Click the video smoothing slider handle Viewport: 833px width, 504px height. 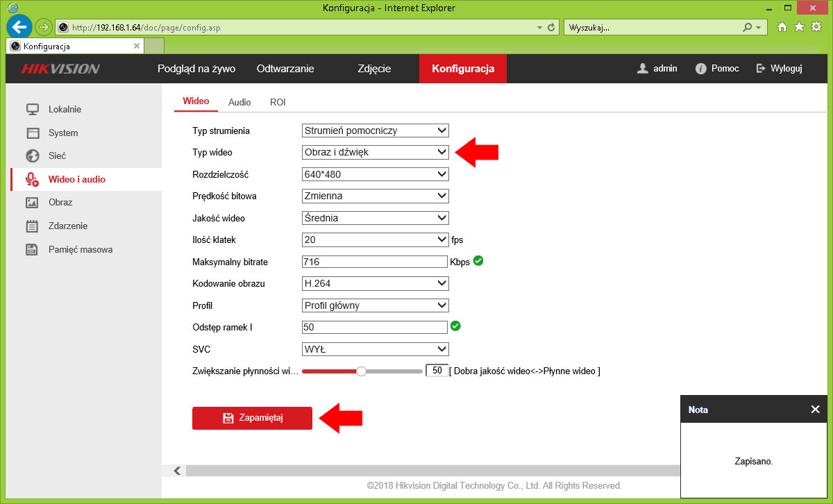pos(361,371)
